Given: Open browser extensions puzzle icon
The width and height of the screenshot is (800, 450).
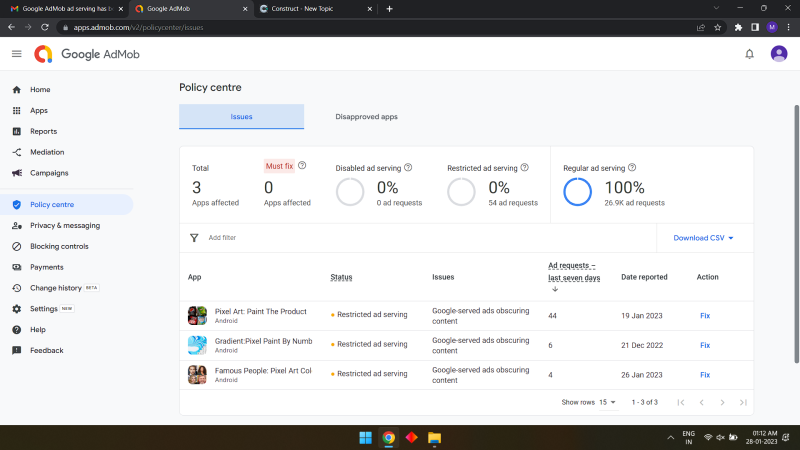Looking at the screenshot, I should [738, 28].
